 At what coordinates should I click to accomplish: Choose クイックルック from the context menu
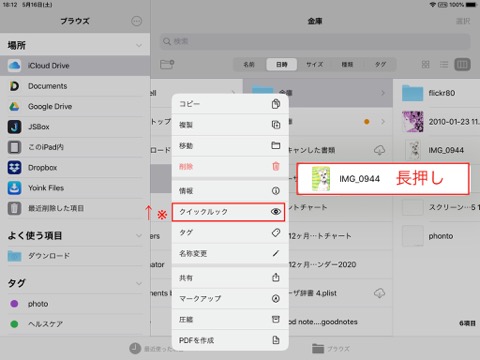(228, 212)
